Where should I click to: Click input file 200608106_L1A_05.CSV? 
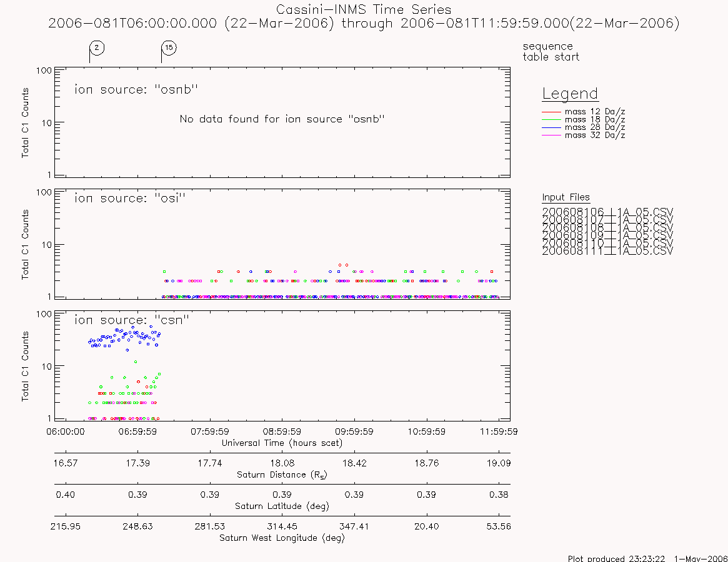(607, 212)
